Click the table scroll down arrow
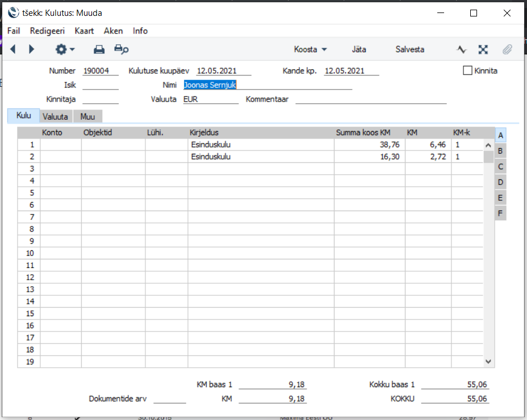This screenshot has width=527, height=420. pyautogui.click(x=488, y=362)
